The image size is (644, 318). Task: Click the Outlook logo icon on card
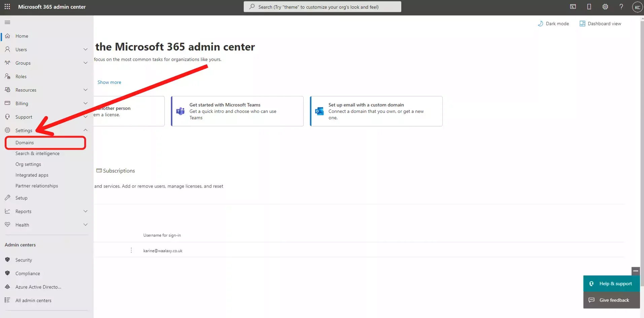(x=319, y=111)
